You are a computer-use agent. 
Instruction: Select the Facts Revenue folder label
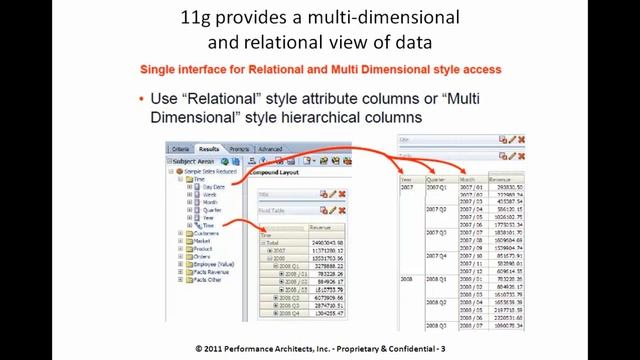tap(211, 272)
